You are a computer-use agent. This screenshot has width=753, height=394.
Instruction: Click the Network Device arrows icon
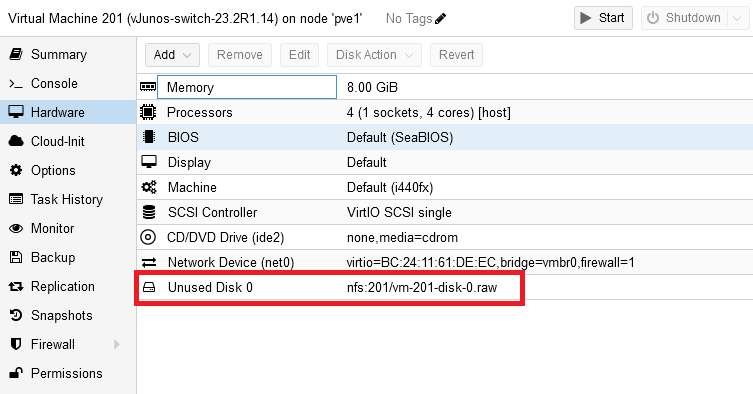(149, 262)
